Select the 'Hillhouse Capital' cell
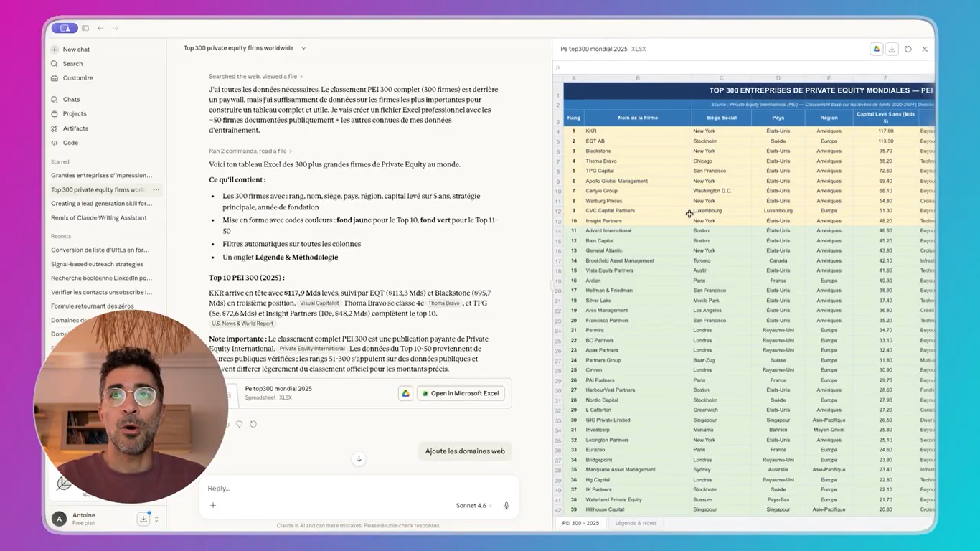Screen dimensions: 980x551 pyautogui.click(x=638, y=510)
